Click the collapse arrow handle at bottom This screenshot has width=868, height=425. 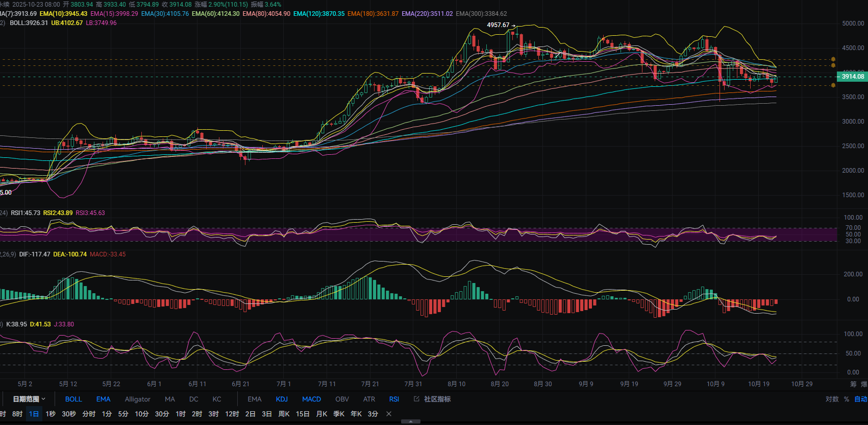click(x=411, y=421)
